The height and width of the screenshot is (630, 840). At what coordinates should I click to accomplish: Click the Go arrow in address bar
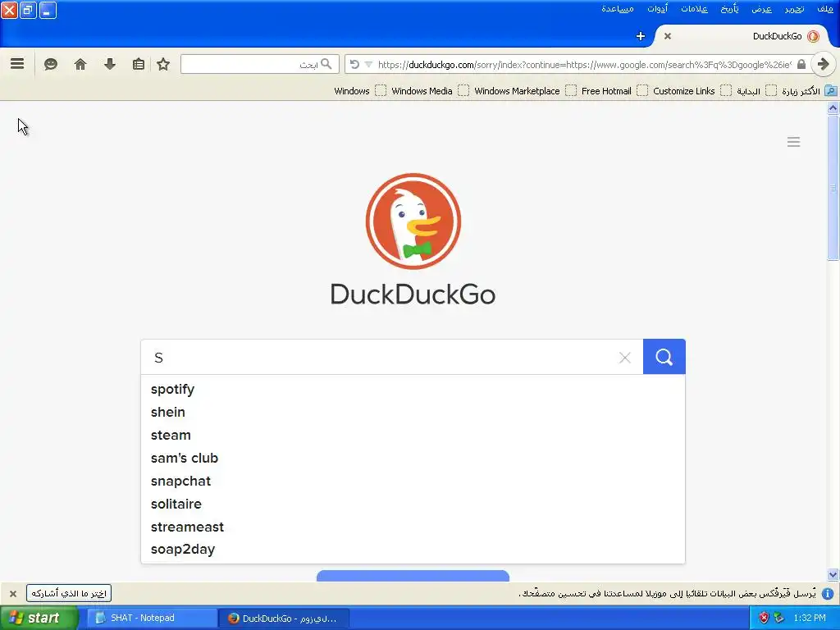(x=824, y=64)
